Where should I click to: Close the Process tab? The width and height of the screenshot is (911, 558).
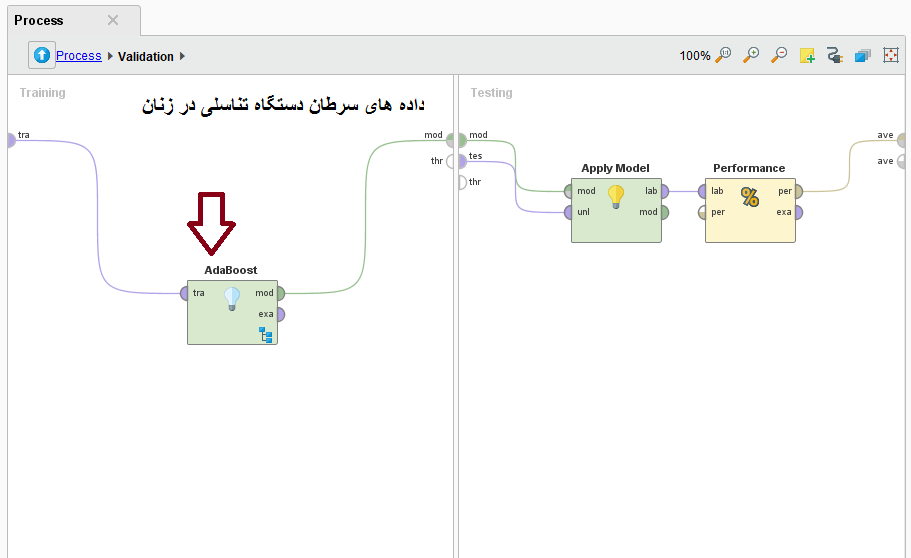tap(113, 21)
